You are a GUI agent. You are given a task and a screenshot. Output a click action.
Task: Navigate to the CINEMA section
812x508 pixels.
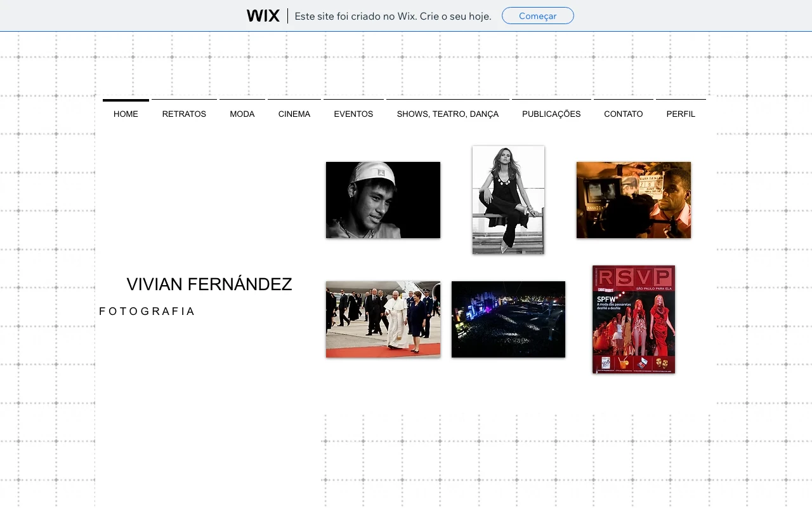tap(294, 114)
